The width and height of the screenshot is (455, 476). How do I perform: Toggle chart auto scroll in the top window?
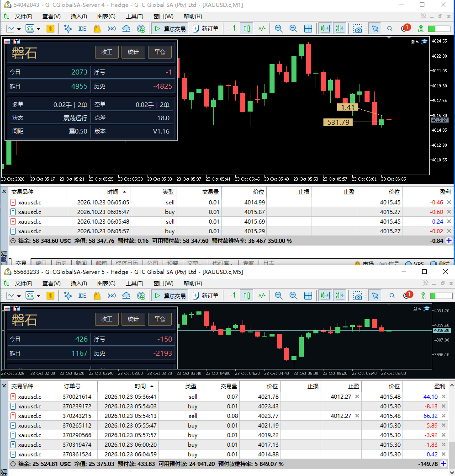(x=325, y=29)
